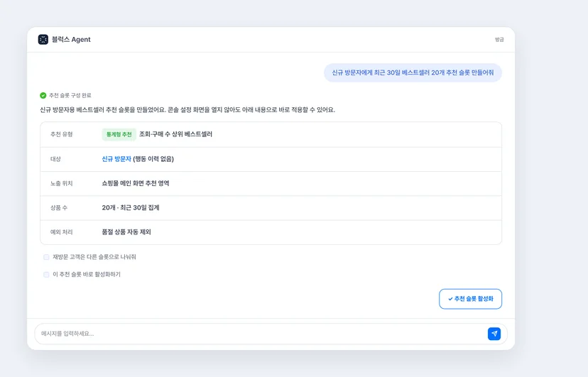Screen dimensions: 588x377
Task: Click the green check status icon
Action: (x=43, y=96)
